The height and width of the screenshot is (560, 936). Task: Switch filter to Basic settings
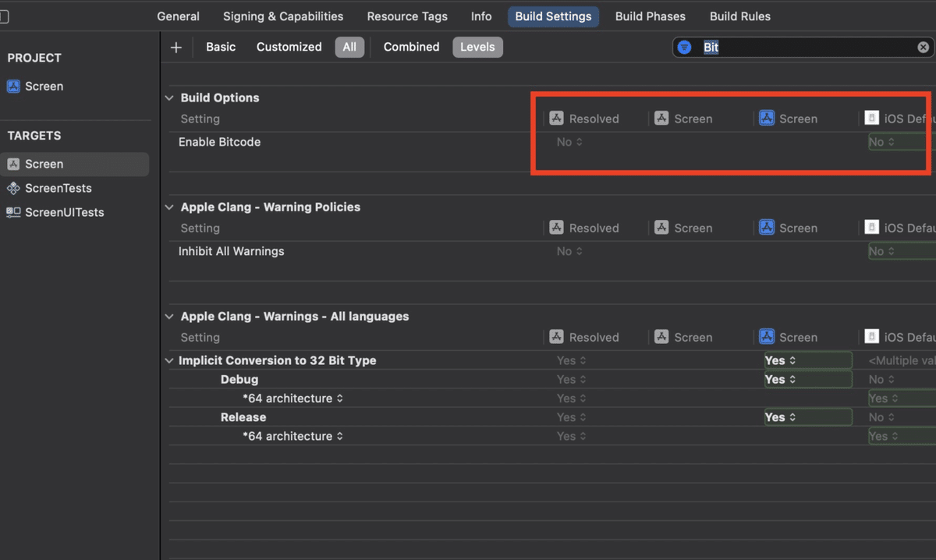[221, 47]
